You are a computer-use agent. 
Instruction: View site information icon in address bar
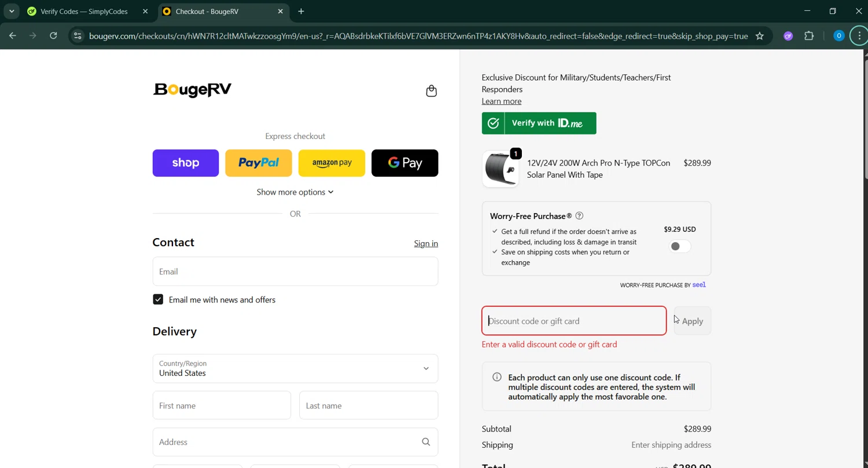[x=78, y=36]
